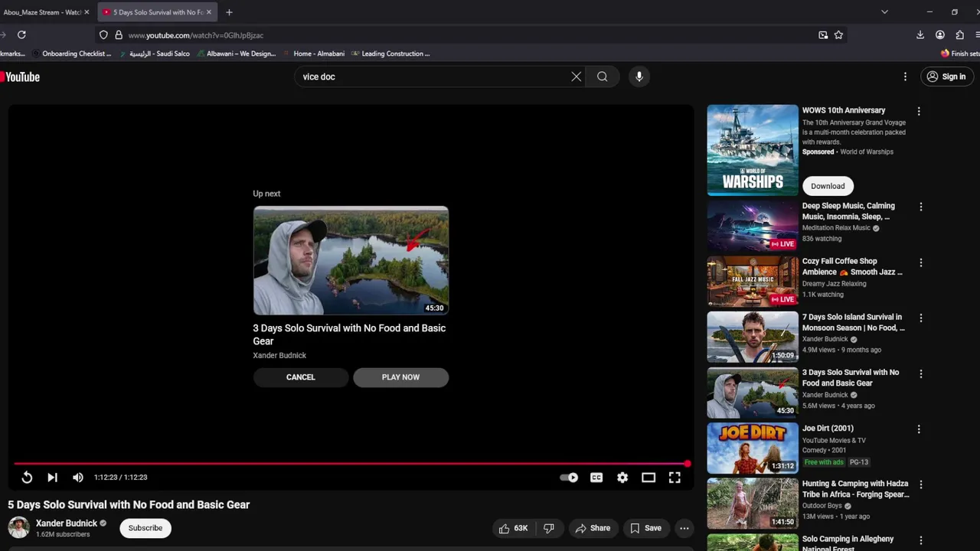Open YouTube settings three-dot menu
This screenshot has height=551, width=980.
coord(905,77)
